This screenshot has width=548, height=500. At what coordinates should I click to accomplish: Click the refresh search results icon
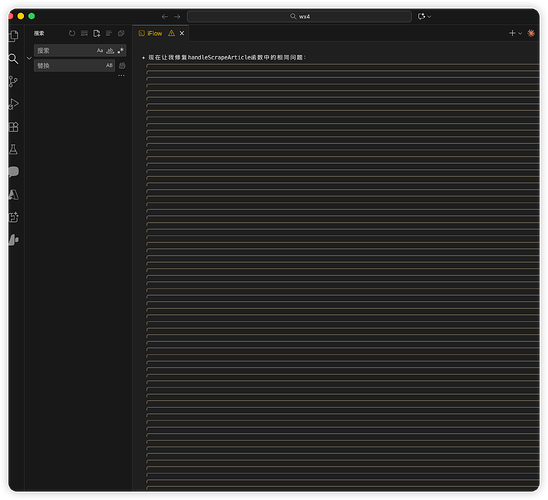tap(72, 33)
